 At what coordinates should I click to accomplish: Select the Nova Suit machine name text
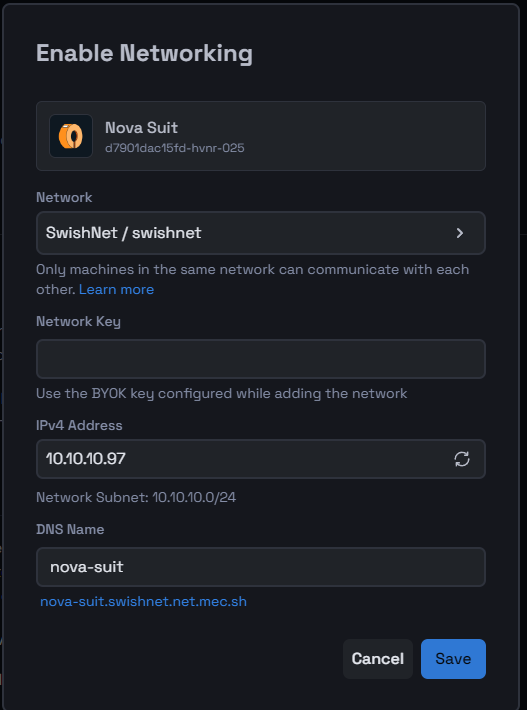[x=141, y=128]
